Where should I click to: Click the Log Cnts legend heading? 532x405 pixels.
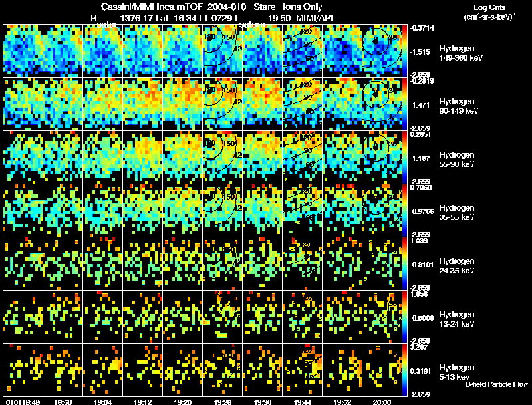click(489, 7)
